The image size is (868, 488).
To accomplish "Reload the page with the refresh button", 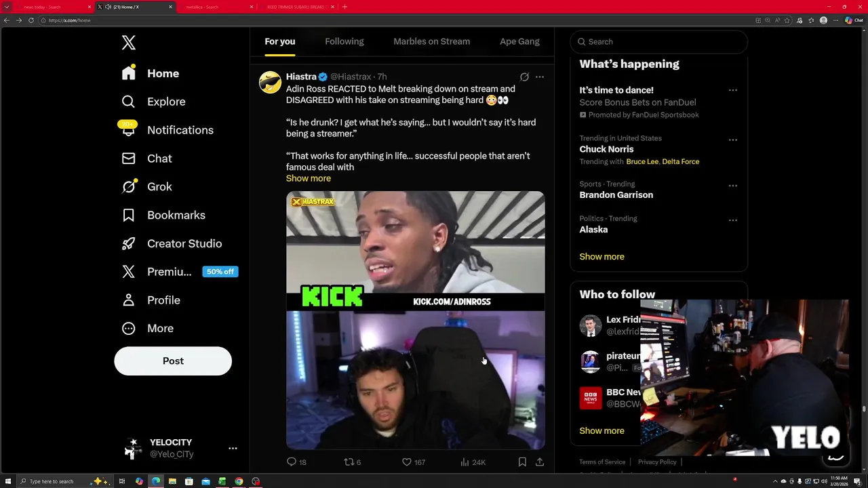I will click(31, 20).
